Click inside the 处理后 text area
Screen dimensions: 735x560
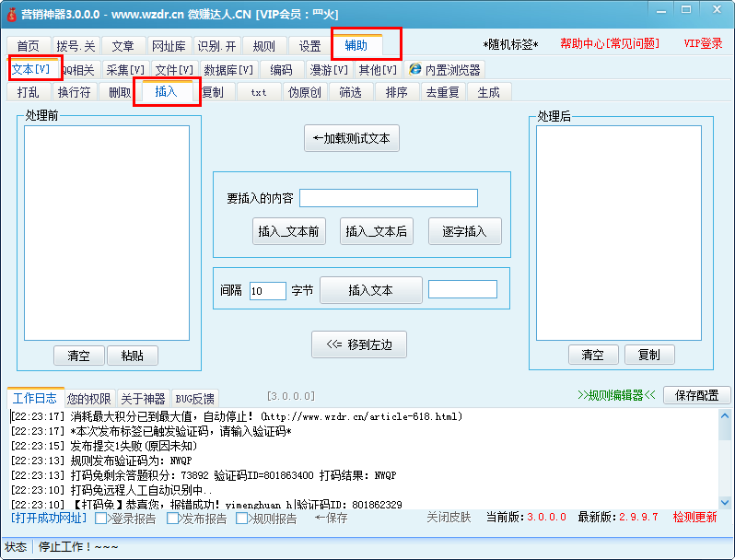click(619, 233)
